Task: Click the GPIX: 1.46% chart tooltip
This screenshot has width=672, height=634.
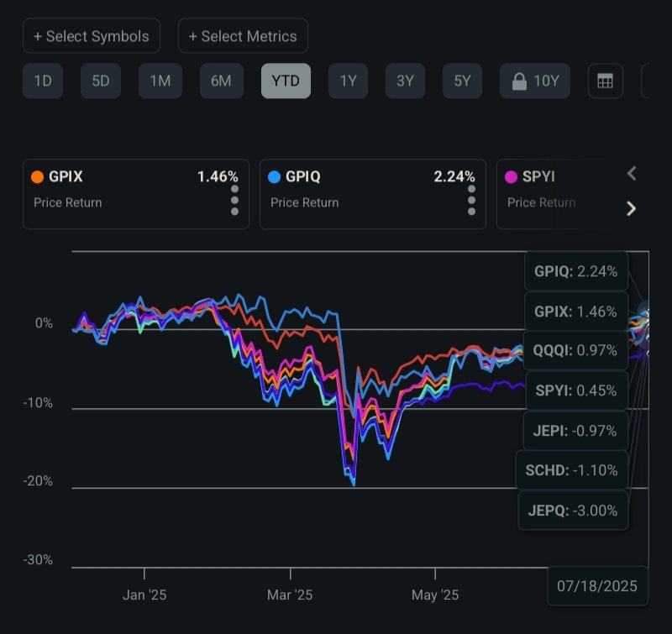Action: pyautogui.click(x=576, y=312)
